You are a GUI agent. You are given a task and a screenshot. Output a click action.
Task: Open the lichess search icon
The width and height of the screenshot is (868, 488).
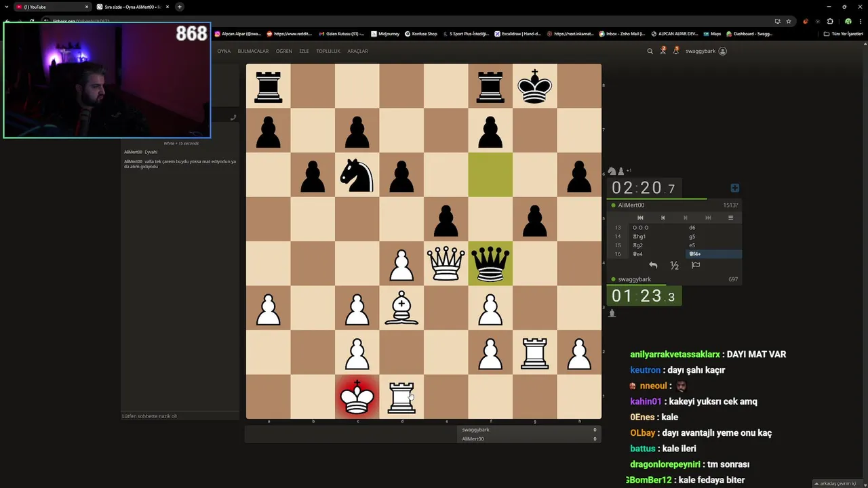tap(650, 51)
